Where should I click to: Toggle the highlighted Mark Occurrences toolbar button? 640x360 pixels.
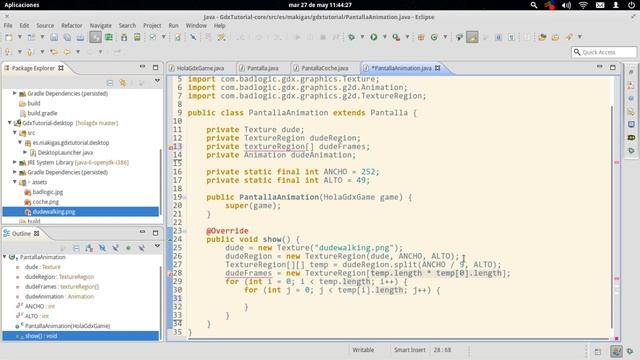click(472, 37)
